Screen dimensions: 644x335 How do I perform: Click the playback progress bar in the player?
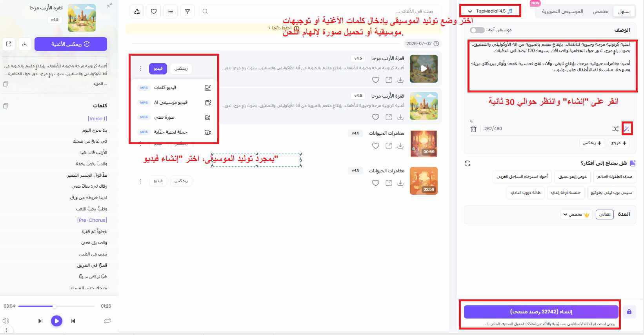[56, 306]
